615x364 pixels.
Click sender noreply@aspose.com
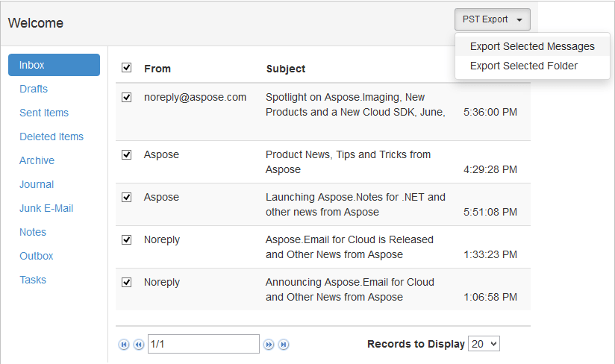point(195,97)
